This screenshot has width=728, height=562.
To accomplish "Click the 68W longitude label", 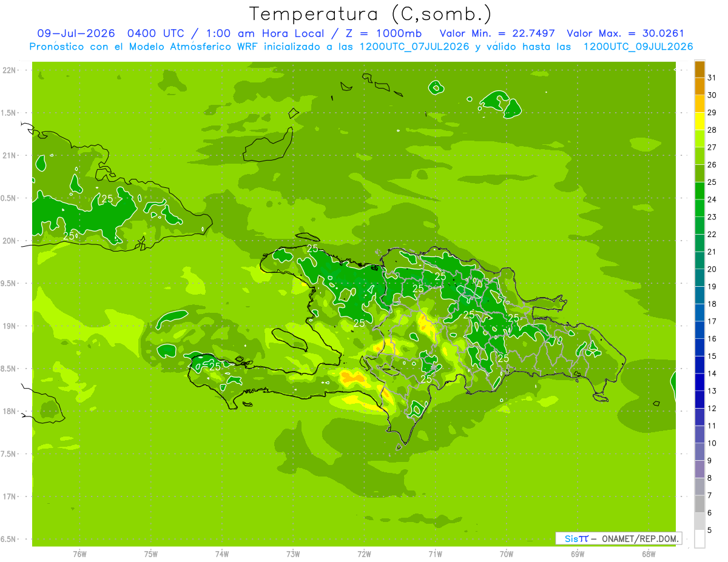I will click(x=649, y=554).
